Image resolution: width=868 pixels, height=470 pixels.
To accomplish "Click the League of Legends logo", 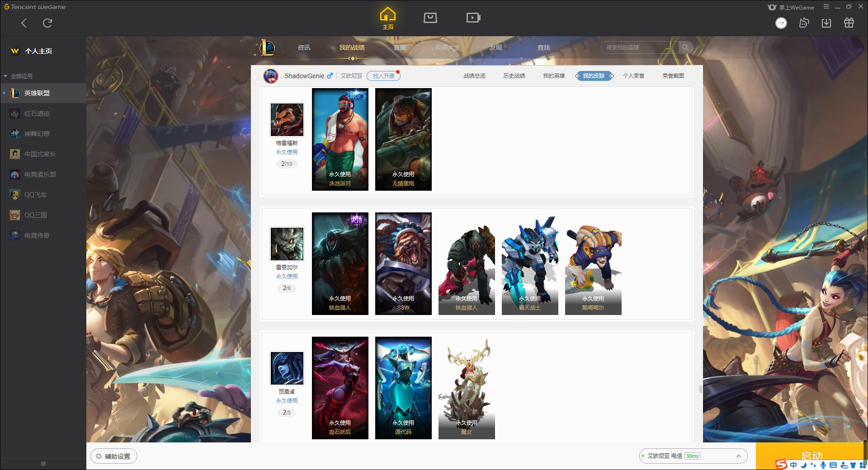I will [267, 47].
